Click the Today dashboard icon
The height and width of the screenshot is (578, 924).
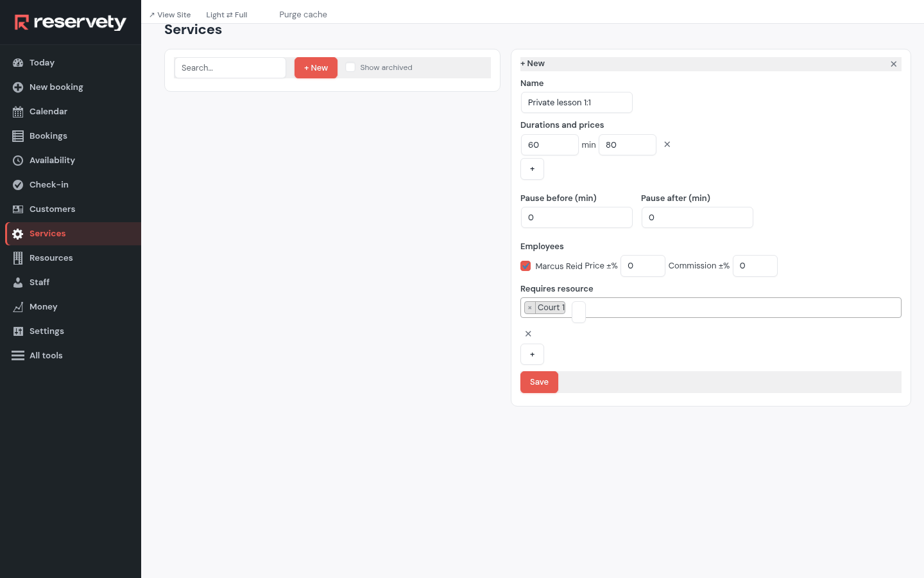click(18, 63)
